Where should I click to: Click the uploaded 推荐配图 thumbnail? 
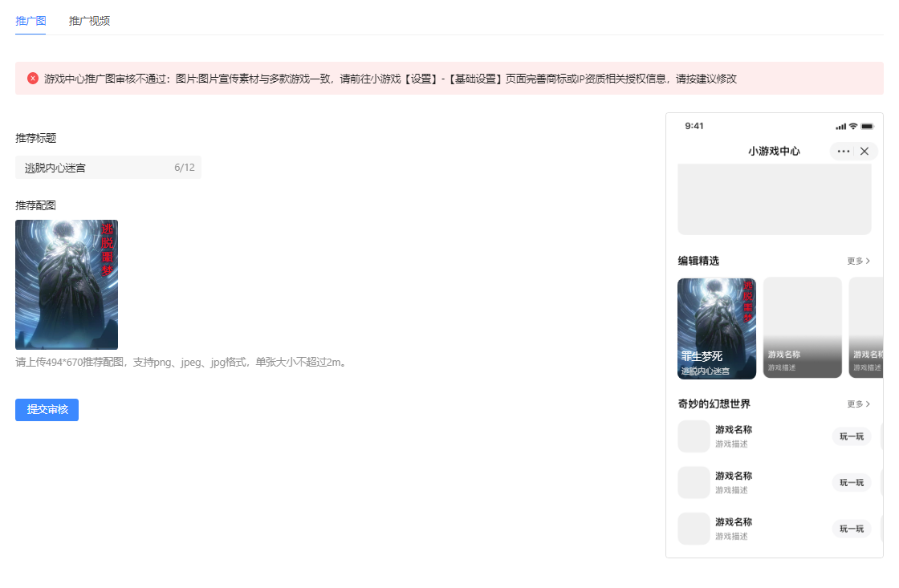(x=67, y=285)
